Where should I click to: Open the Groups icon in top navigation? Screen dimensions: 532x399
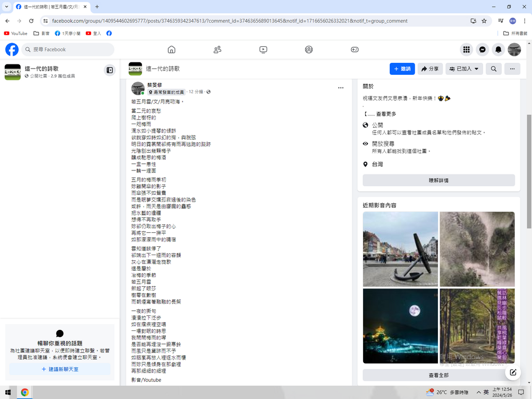click(309, 49)
